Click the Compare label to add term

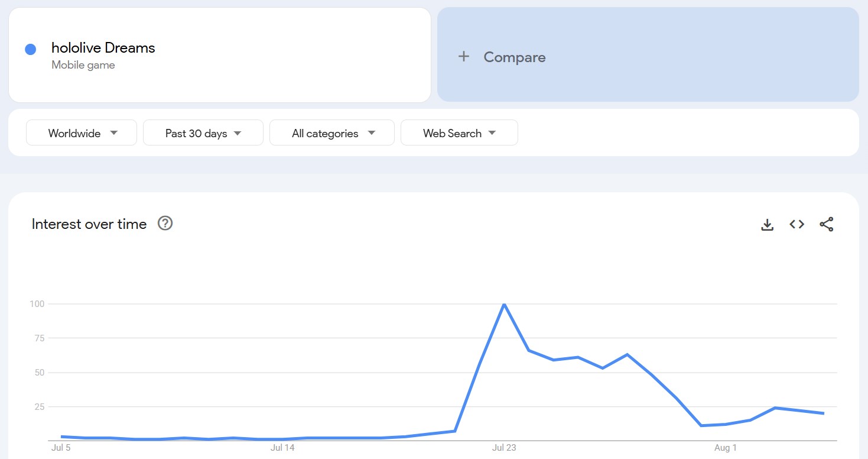click(515, 57)
